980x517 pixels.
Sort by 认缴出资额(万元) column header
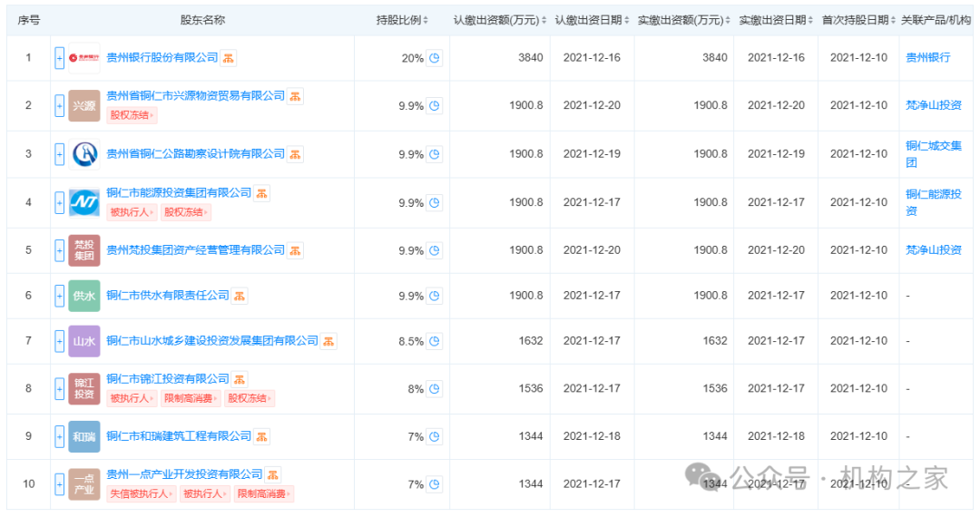click(499, 20)
